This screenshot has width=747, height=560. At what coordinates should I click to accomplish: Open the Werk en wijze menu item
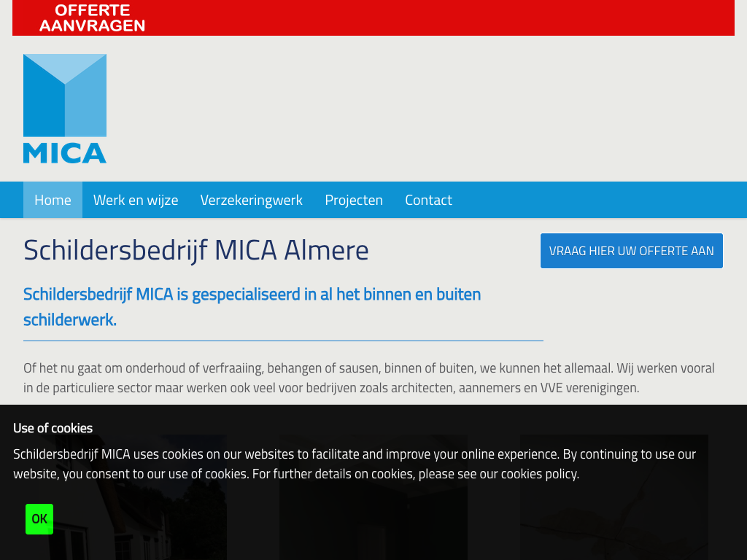(x=136, y=200)
